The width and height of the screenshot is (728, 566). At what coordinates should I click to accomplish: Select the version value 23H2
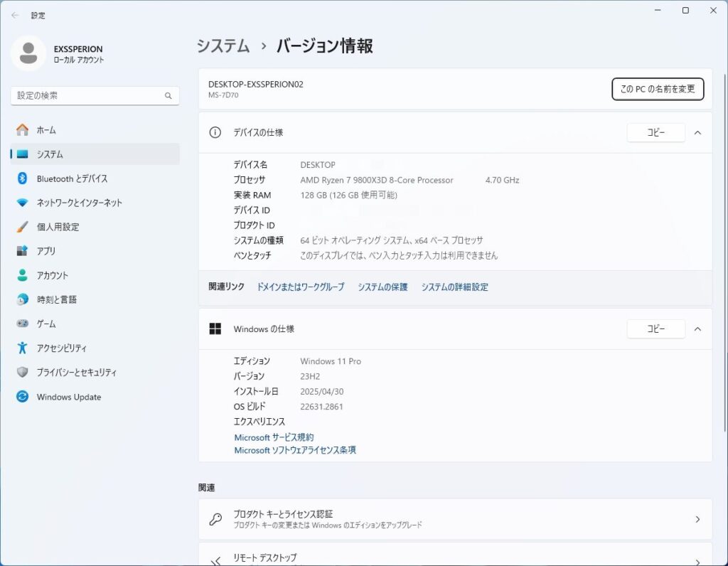click(x=310, y=376)
